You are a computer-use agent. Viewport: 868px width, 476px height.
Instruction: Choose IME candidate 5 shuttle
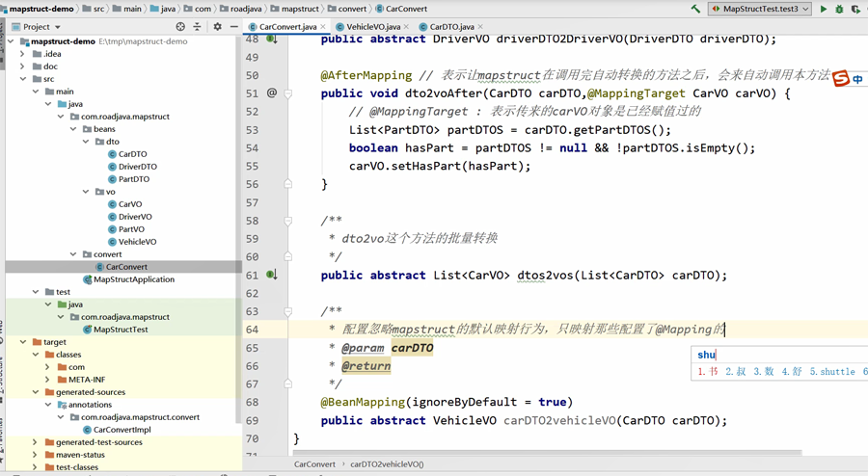pos(832,372)
